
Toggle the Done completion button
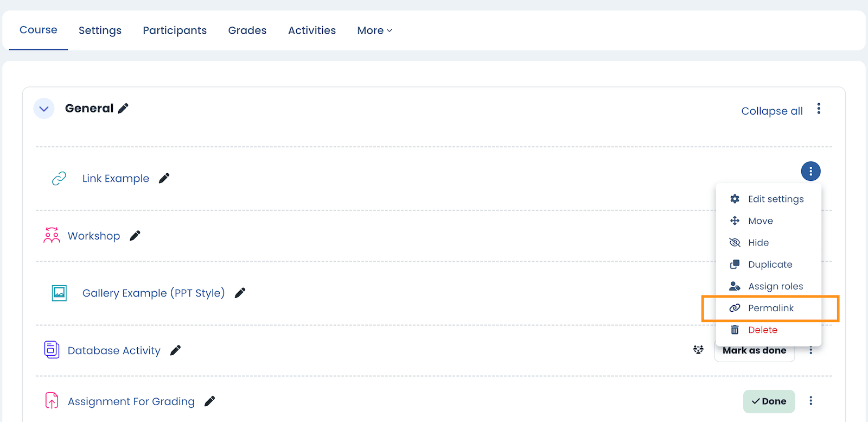click(768, 401)
